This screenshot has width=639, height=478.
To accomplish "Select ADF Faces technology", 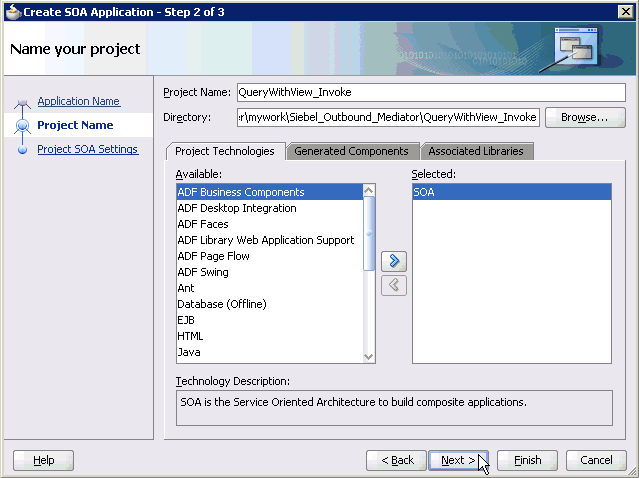I will pos(269,224).
